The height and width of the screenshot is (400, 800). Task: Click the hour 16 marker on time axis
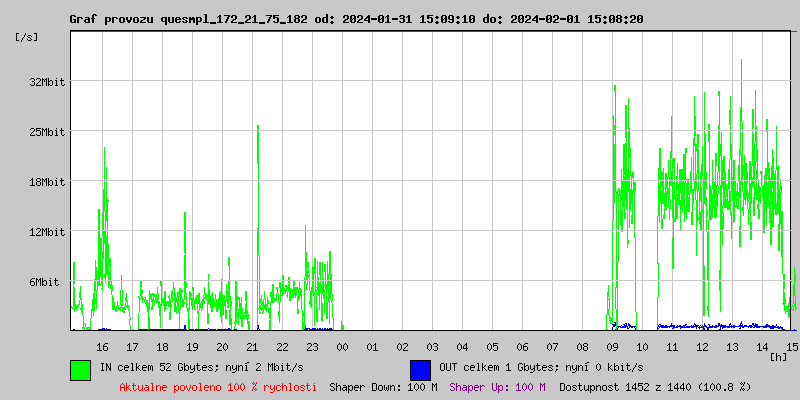point(102,346)
